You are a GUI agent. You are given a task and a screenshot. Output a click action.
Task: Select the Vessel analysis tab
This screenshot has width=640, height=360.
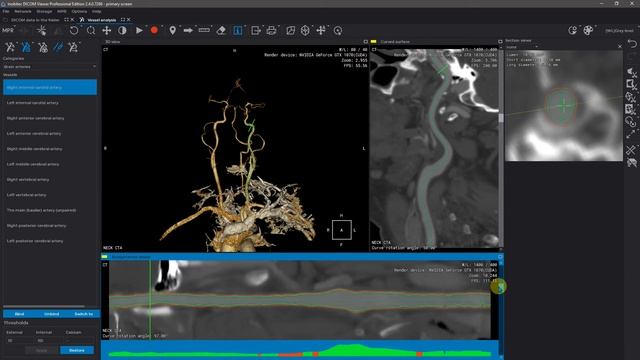[101, 20]
